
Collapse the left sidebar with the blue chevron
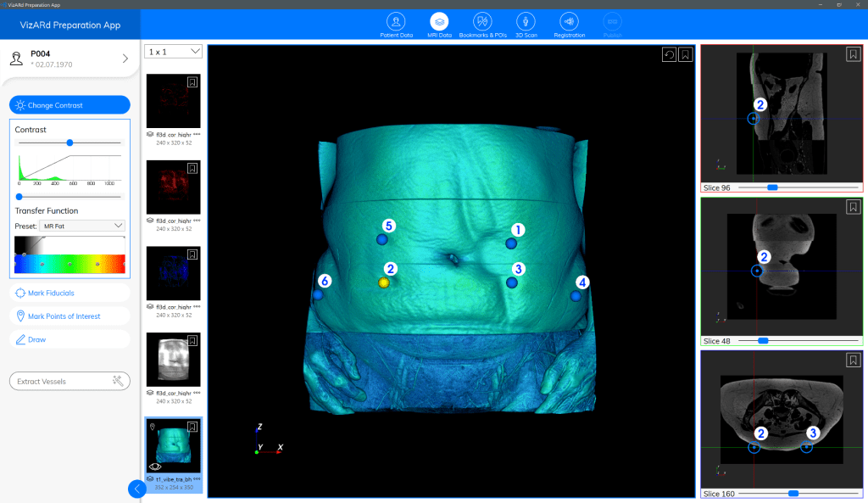point(137,489)
